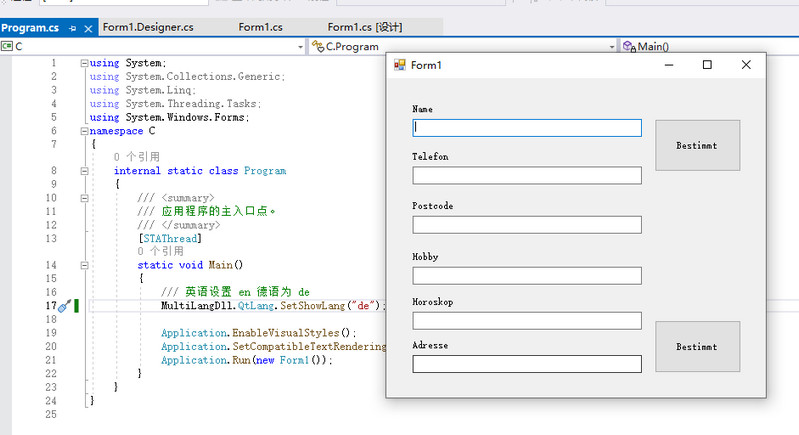Image resolution: width=799 pixels, height=435 pixels.
Task: Click the 'namespace' keyword on line 6
Action: pos(116,131)
